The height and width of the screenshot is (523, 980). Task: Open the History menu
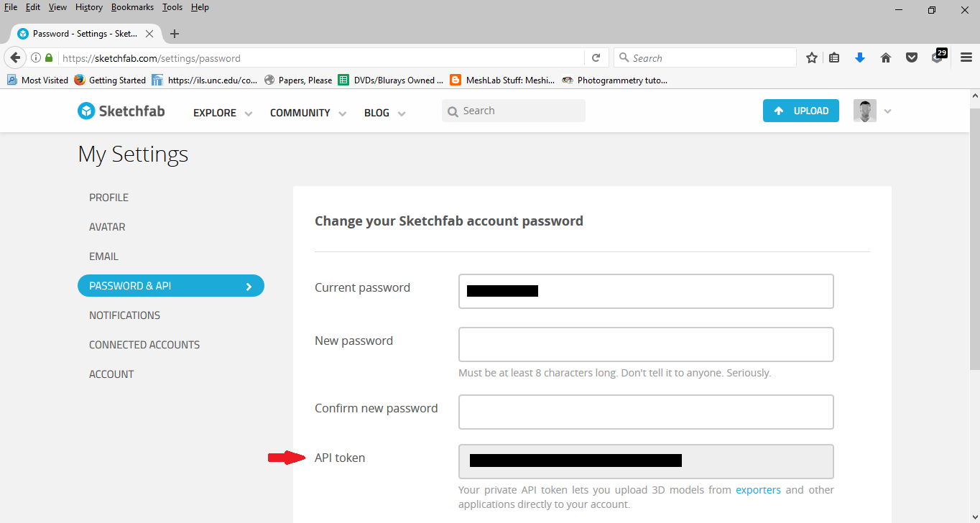(89, 7)
